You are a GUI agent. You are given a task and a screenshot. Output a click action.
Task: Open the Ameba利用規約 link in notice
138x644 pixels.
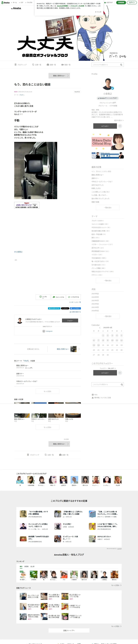[62, 6]
